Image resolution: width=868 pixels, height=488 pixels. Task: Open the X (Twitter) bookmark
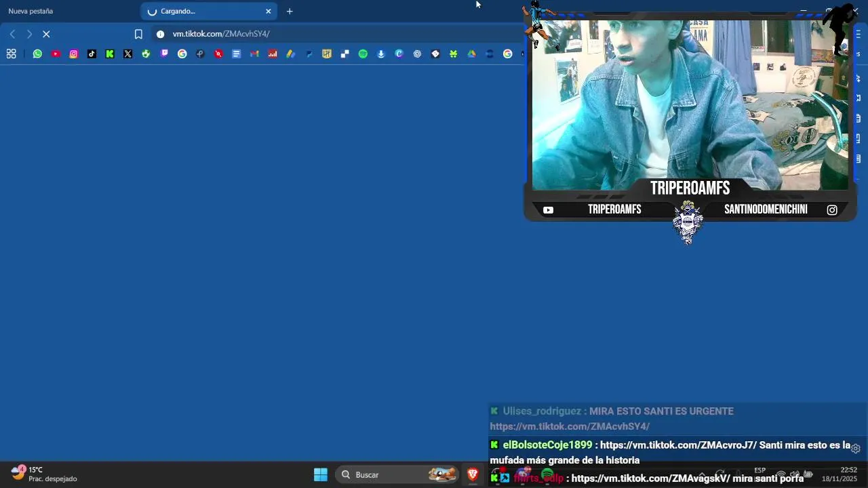click(x=128, y=54)
